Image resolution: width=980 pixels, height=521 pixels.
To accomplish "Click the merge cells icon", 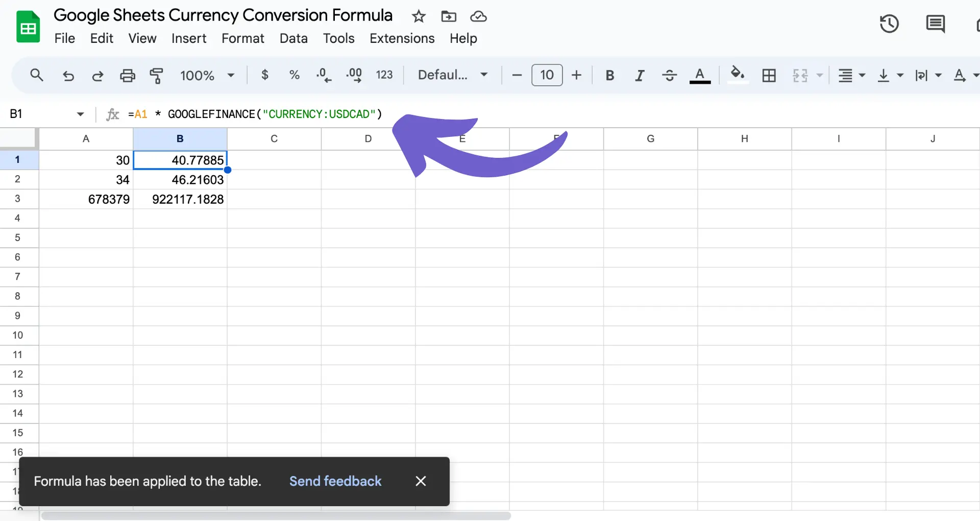I will point(800,76).
